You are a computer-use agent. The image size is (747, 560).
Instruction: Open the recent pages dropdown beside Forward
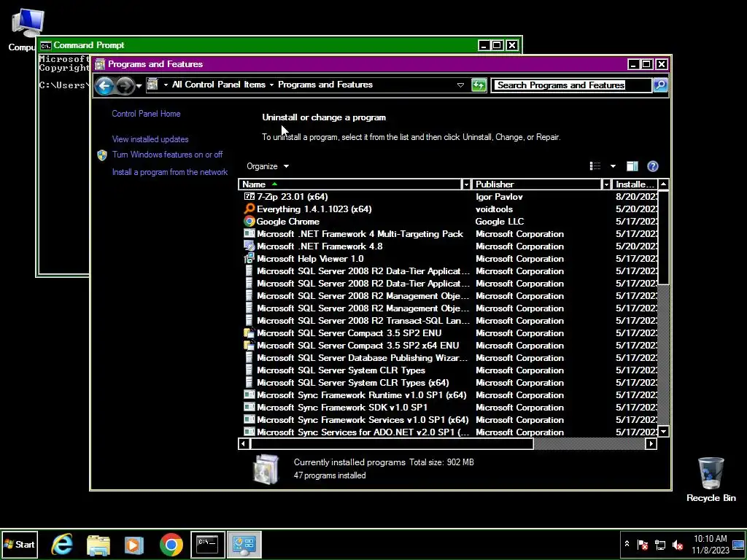pyautogui.click(x=139, y=86)
